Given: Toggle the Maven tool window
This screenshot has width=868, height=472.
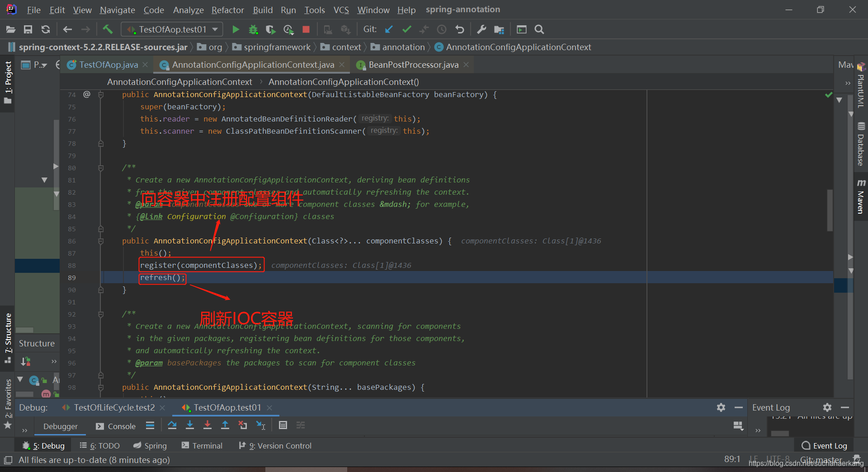Looking at the screenshot, I should click(861, 196).
